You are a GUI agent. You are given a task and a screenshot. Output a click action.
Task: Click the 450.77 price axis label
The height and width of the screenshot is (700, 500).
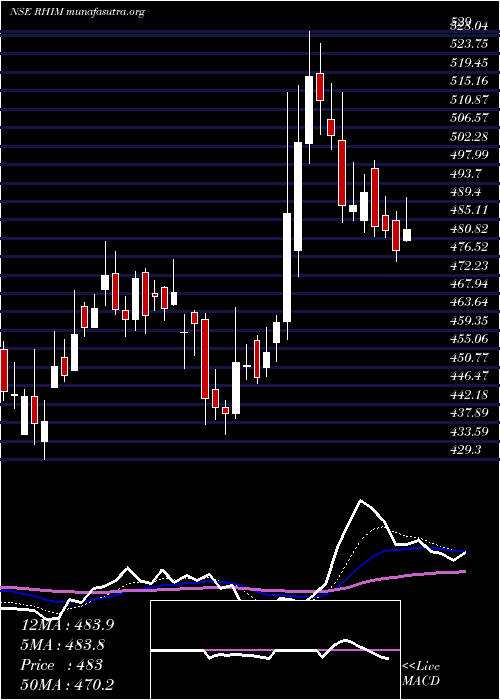coord(468,357)
